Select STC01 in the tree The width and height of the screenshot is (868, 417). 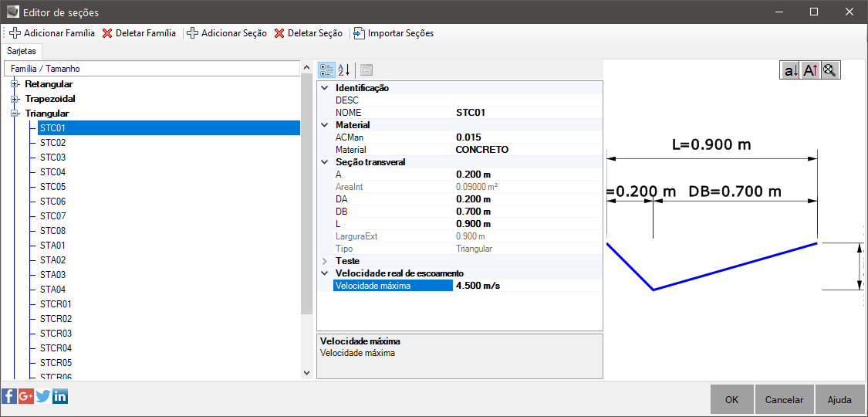(x=169, y=128)
